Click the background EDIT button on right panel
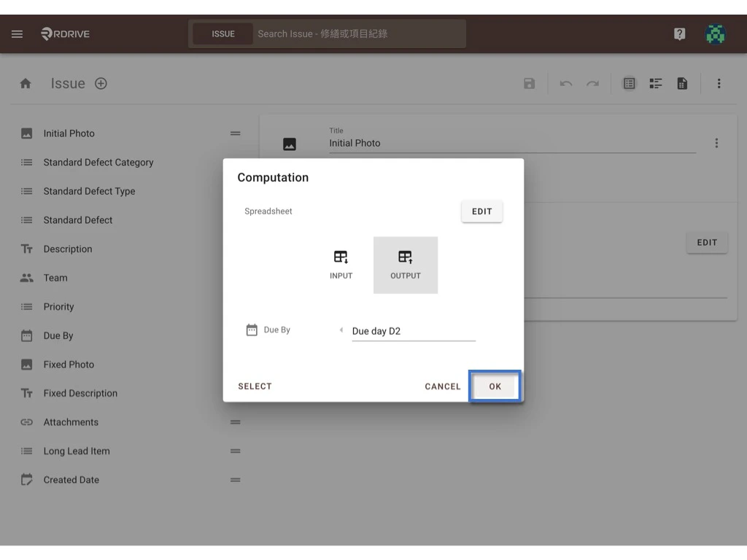This screenshot has height=560, width=747. 707,242
